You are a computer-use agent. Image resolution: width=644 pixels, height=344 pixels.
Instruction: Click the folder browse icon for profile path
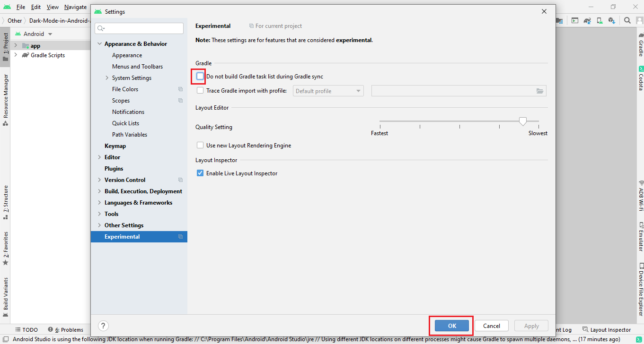pos(540,91)
